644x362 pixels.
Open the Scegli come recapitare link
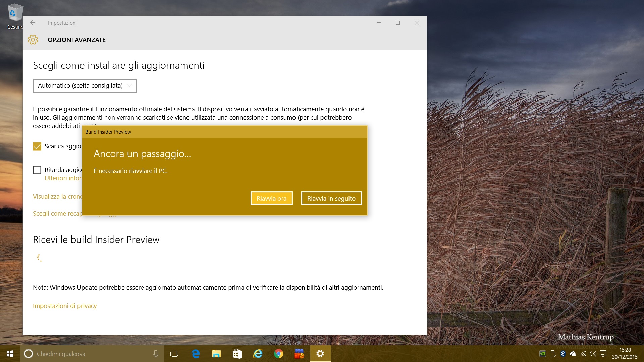coord(57,214)
